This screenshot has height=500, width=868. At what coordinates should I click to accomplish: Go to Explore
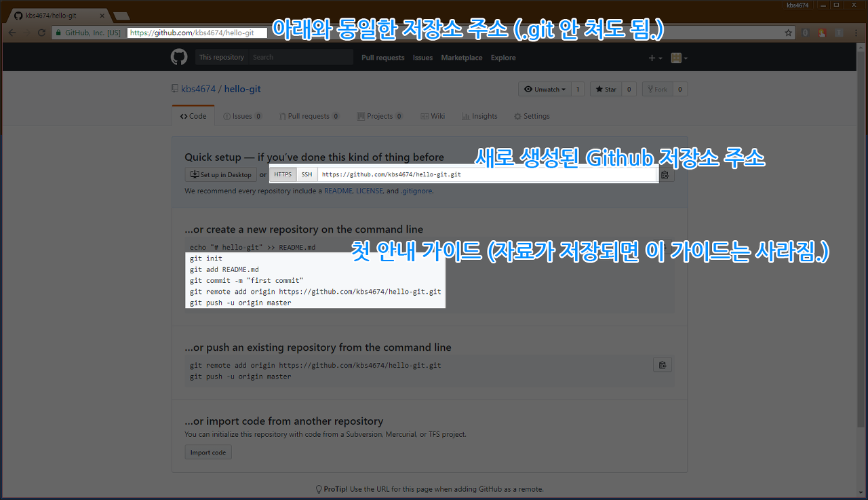(503, 58)
